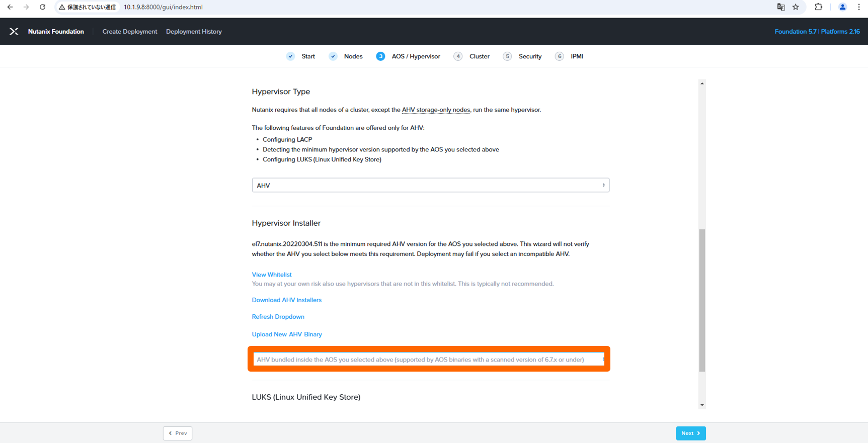
Task: Click the browser forward arrow
Action: point(26,7)
